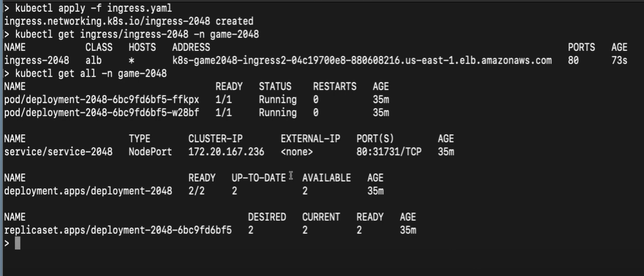Viewport: 644px width, 276px height.
Task: Select 'ingress.networking.k8s.io/ingress-2048 created' output line
Action: pos(129,22)
